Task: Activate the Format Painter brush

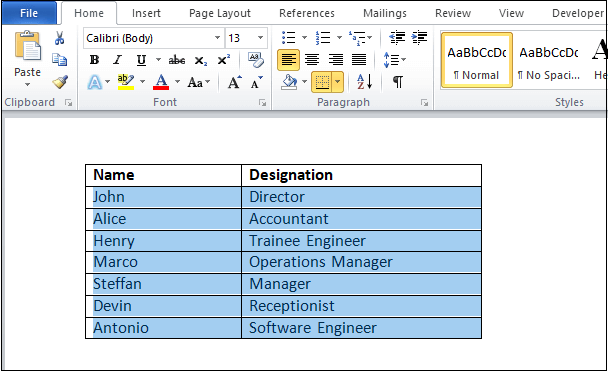Action: click(x=60, y=82)
